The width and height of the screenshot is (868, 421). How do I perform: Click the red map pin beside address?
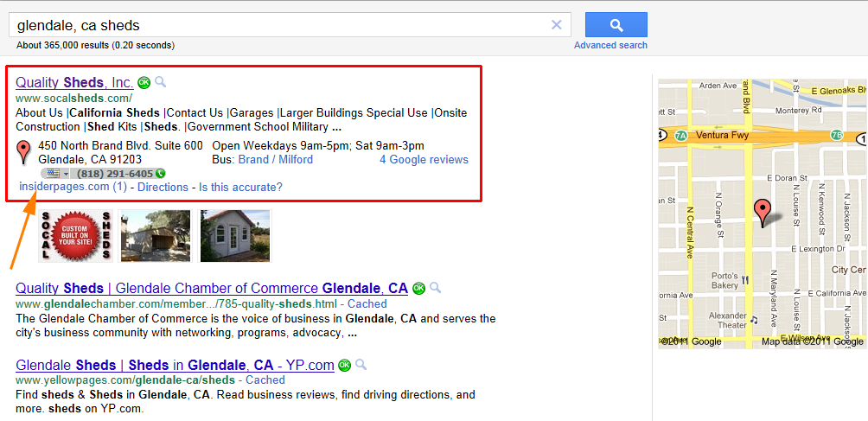(23, 152)
